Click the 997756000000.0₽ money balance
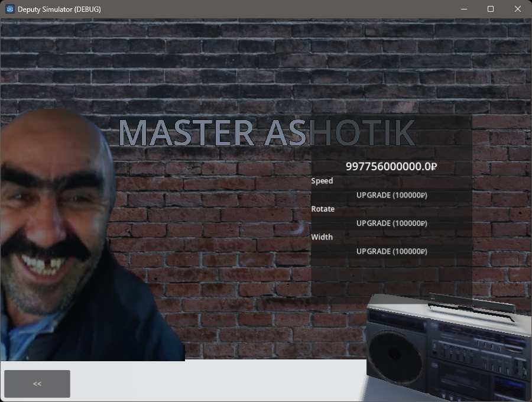Screen dimensions: 532x402 point(391,167)
